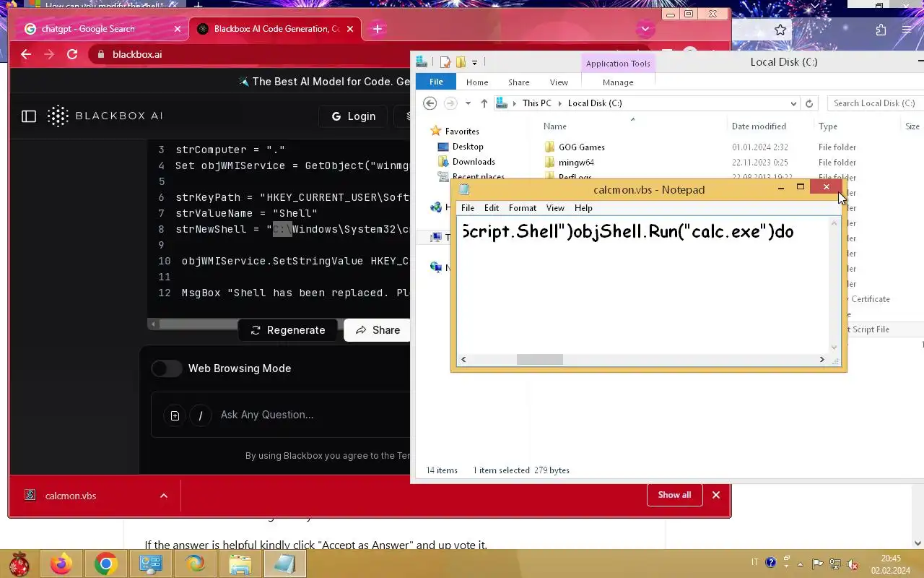
Task: Click the Explorer Up arrow button
Action: coord(484,103)
